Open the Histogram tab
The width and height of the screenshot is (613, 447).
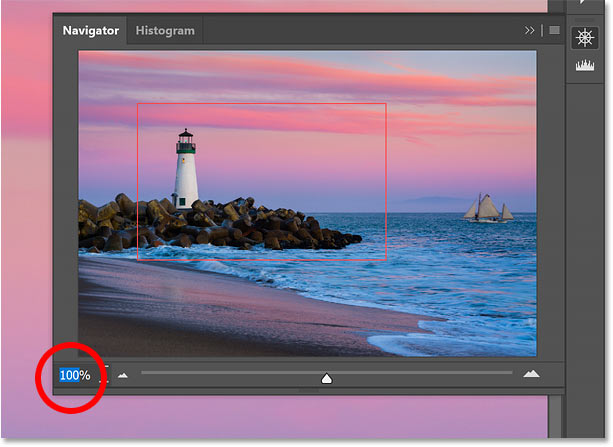pos(165,31)
